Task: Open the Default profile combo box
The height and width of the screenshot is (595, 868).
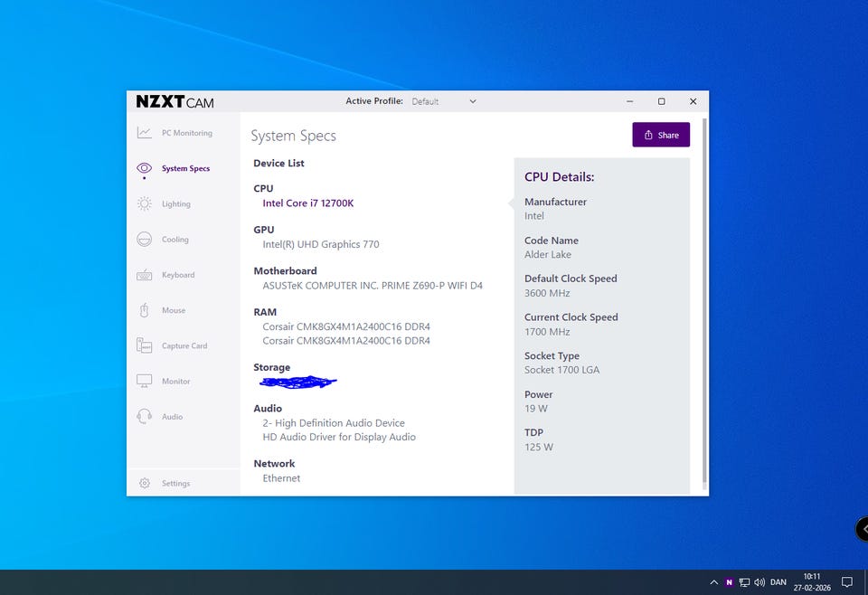Action: pos(444,101)
